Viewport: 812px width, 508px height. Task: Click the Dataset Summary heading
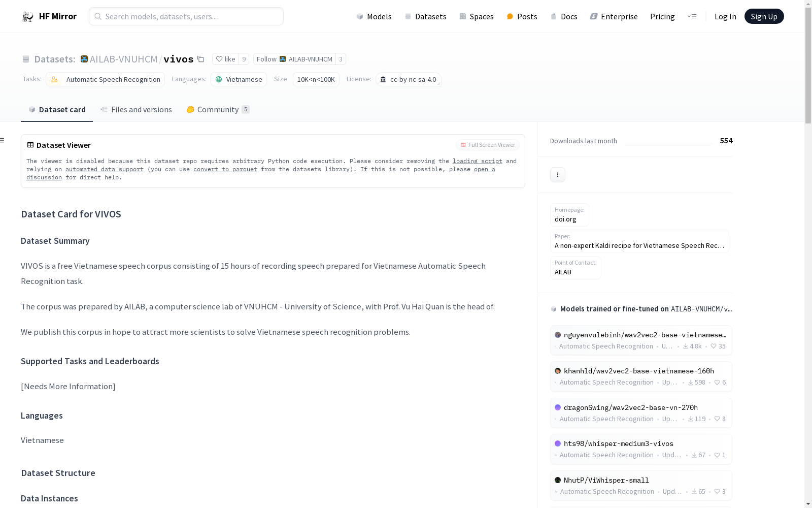point(55,241)
